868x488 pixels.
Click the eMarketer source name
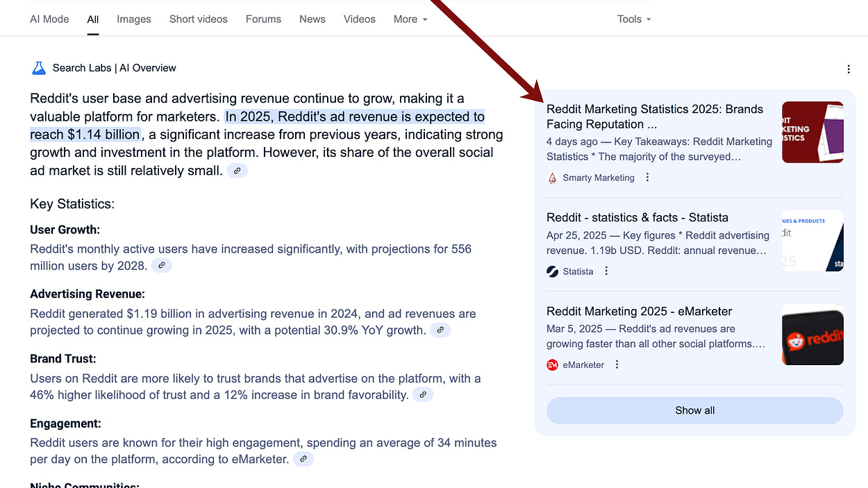(x=583, y=365)
